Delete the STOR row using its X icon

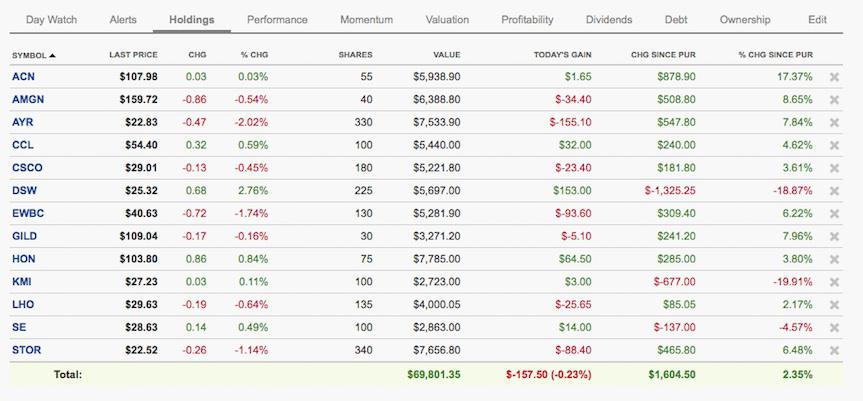point(834,350)
